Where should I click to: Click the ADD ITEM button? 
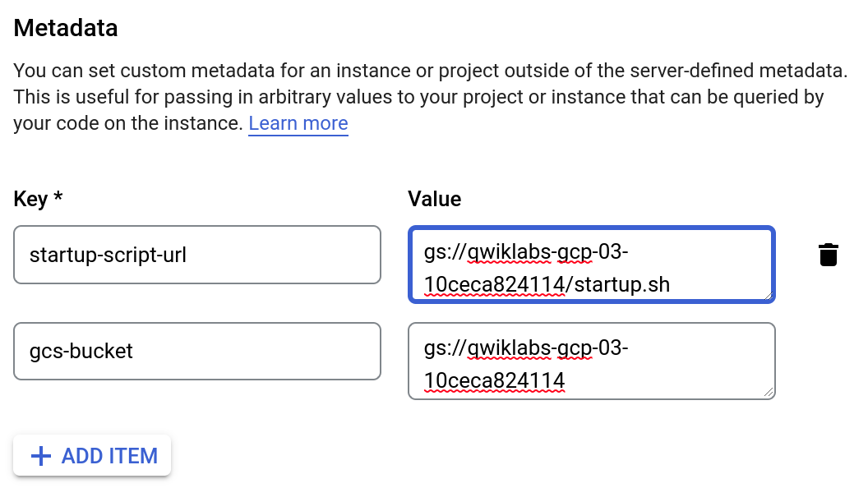click(x=91, y=455)
